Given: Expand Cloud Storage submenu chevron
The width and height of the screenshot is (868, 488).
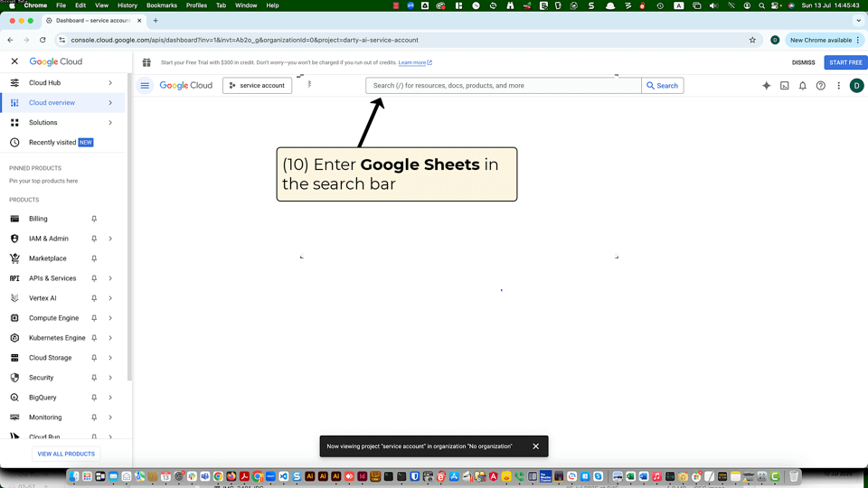Looking at the screenshot, I should 110,358.
